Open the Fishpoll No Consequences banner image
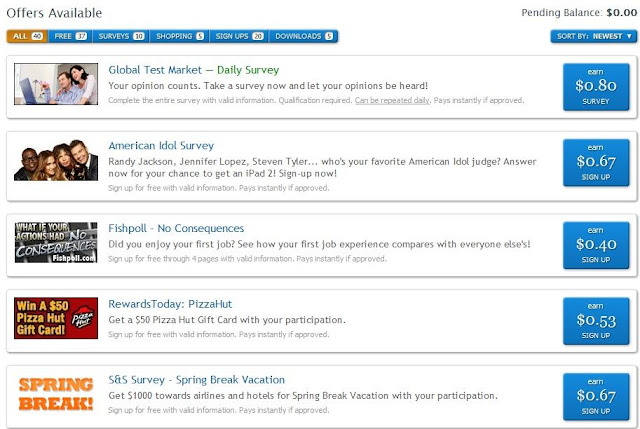This screenshot has width=640, height=429. click(x=55, y=243)
